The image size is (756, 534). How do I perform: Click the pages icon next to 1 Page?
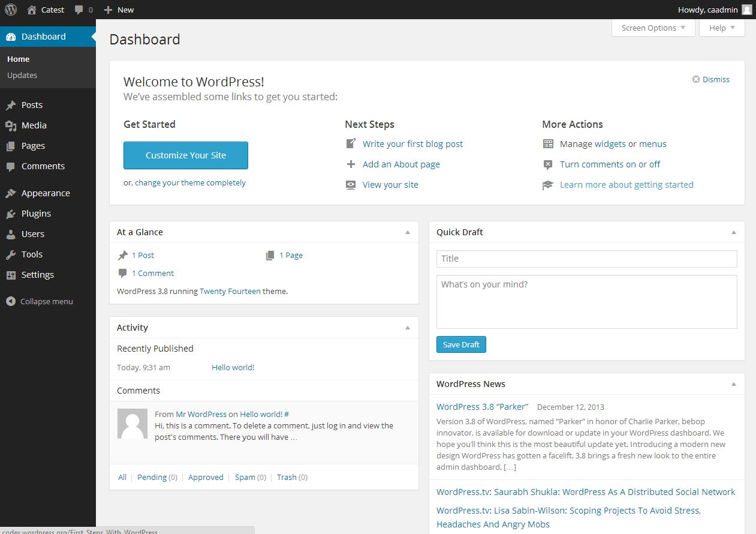(x=270, y=256)
